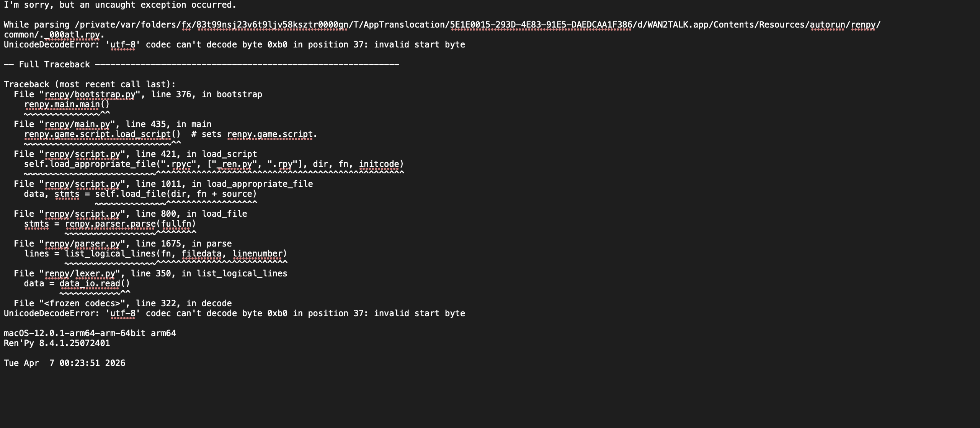Click the "uncaught exception occurred" first line

[120, 5]
